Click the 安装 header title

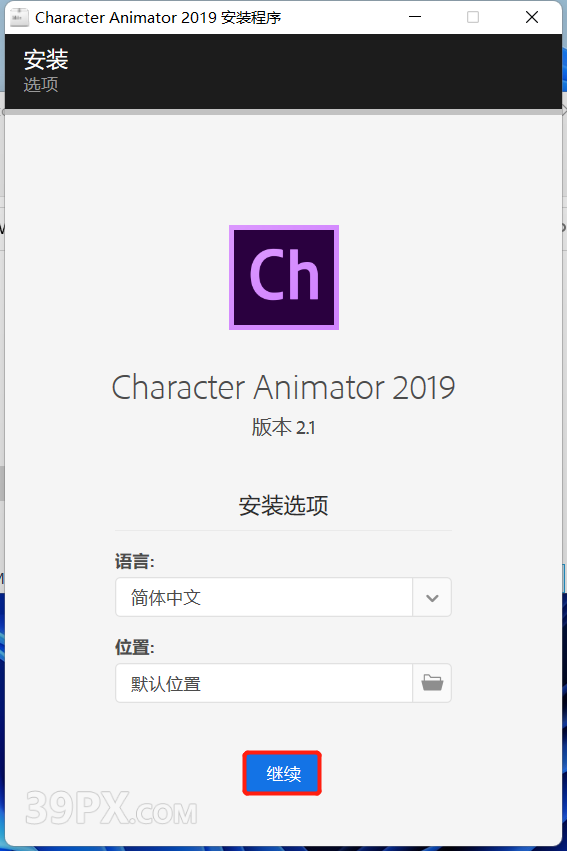click(46, 59)
